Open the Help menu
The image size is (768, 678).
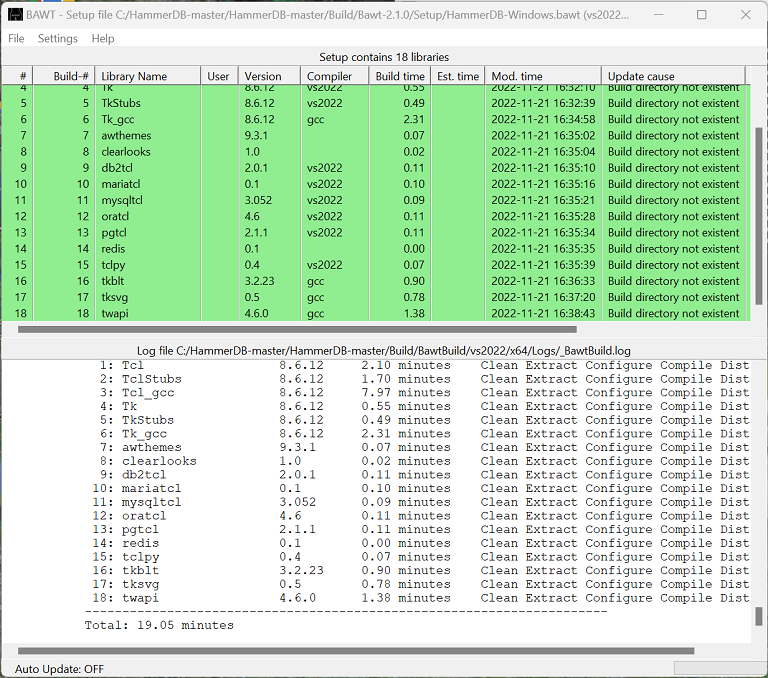(x=103, y=38)
